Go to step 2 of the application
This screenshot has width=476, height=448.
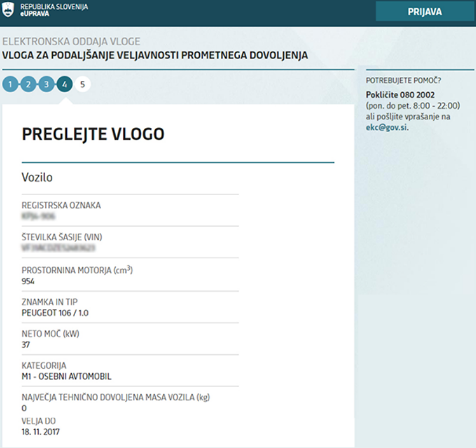(x=28, y=84)
